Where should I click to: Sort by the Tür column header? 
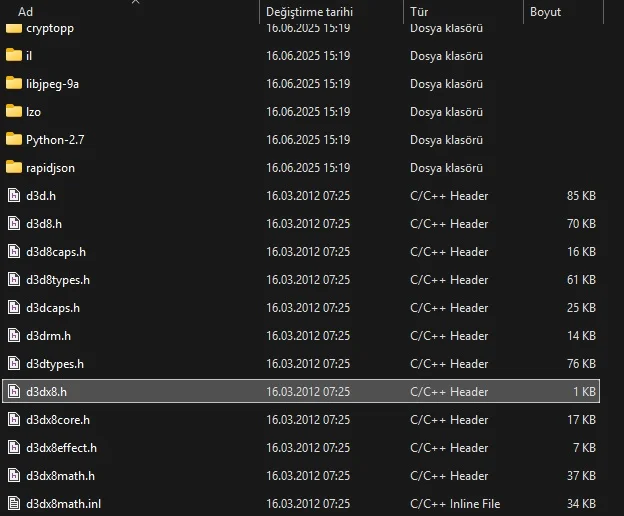[419, 12]
